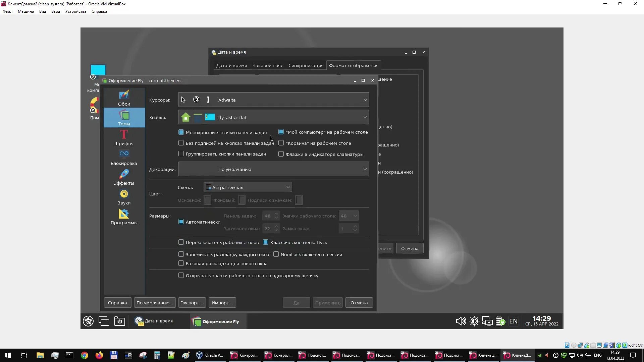Switch to Формат отображения tab
The image size is (644, 362).
(x=354, y=65)
